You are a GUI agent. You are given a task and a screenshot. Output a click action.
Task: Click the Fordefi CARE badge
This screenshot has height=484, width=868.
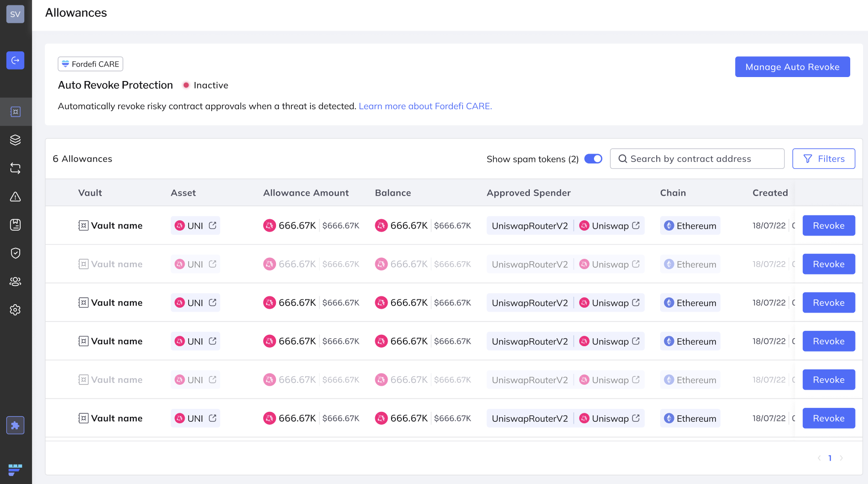90,64
